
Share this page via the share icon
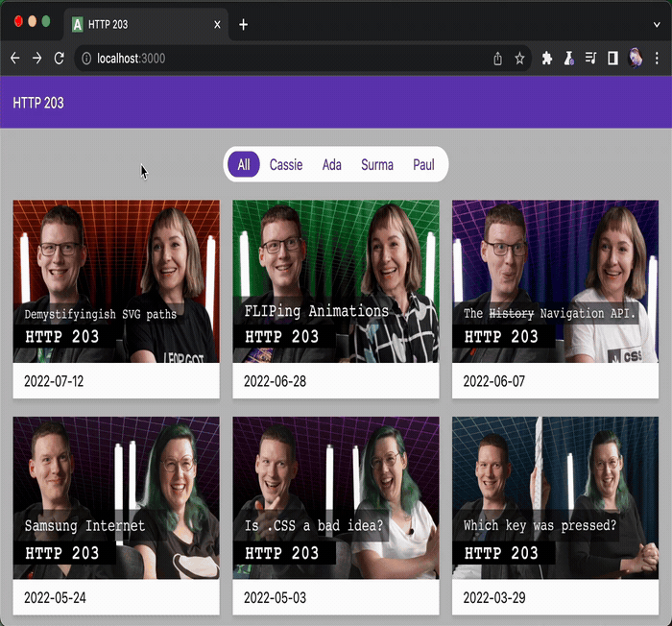point(497,59)
